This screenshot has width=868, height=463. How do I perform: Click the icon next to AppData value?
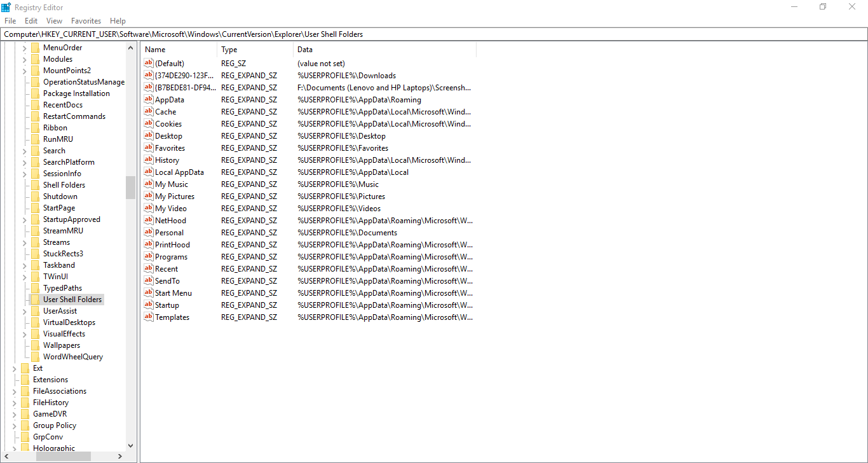click(149, 99)
